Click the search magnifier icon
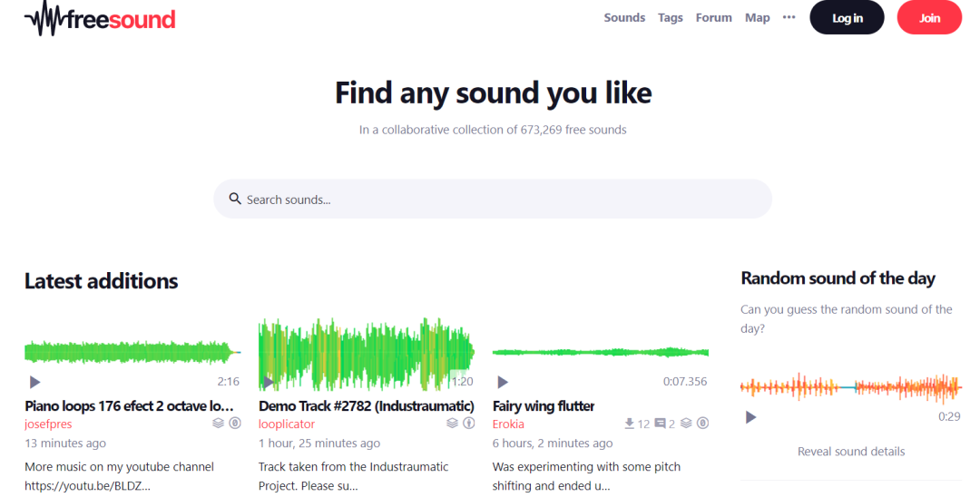The height and width of the screenshot is (497, 980). pos(235,199)
